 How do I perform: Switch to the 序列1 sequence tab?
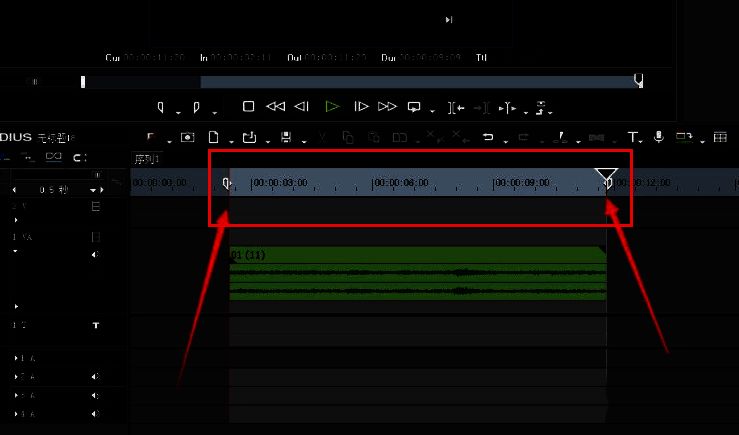147,159
